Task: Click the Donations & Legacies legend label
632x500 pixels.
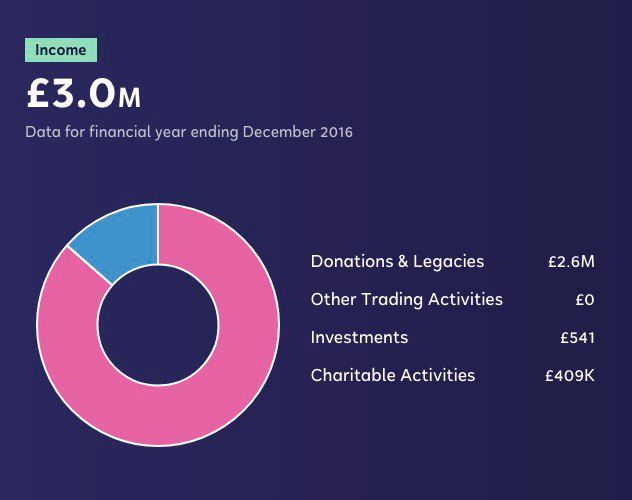Action: point(397,261)
